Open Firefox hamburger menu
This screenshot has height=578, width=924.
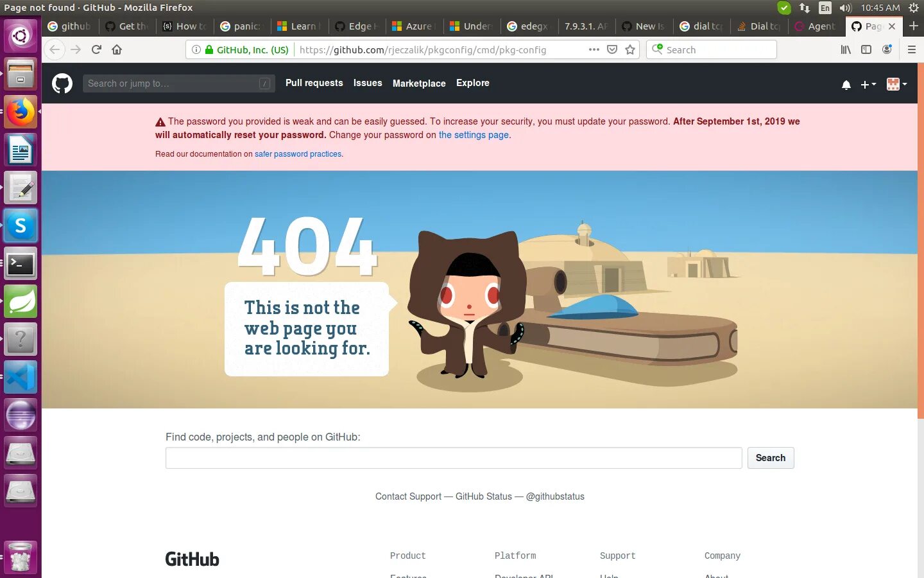911,49
